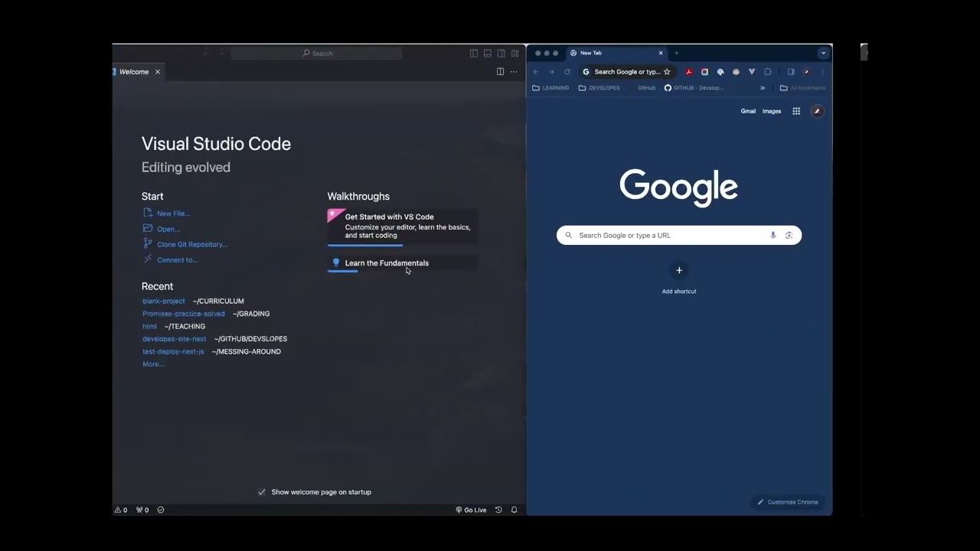
Task: Click the VS Code title bar Search box
Action: 317,54
